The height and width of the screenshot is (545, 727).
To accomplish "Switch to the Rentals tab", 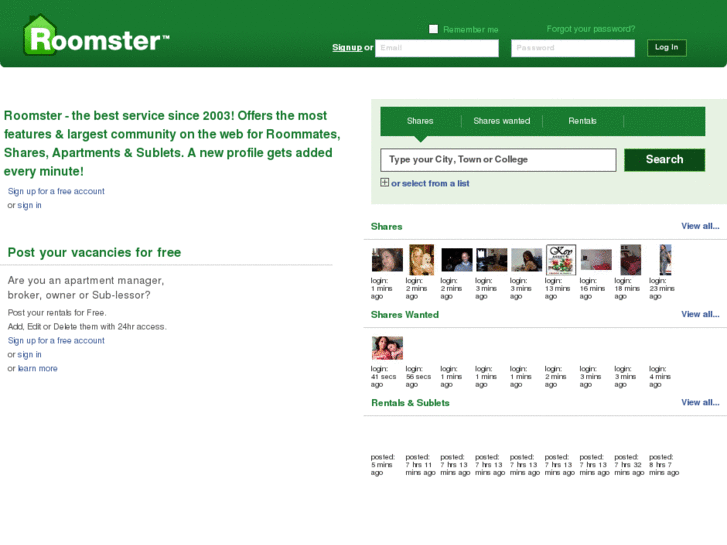I will tap(582, 121).
